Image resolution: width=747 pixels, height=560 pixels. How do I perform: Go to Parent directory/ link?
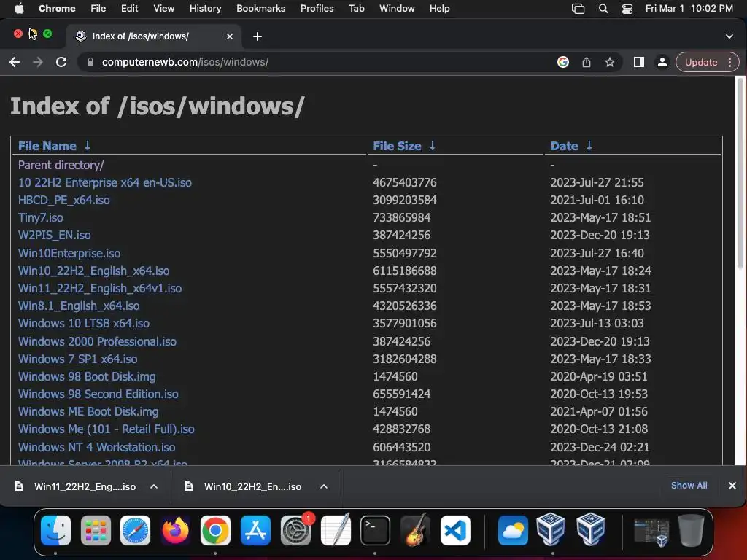(61, 165)
